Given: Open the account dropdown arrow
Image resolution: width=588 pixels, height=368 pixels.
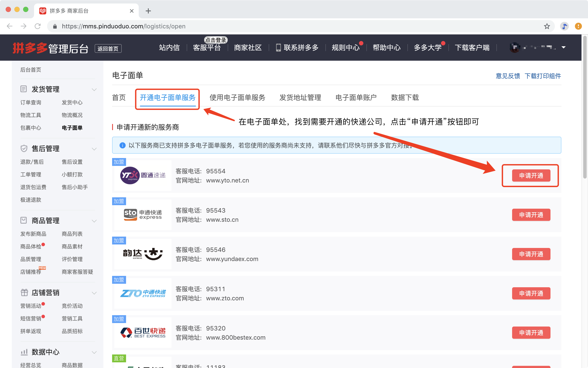Looking at the screenshot, I should pyautogui.click(x=563, y=47).
